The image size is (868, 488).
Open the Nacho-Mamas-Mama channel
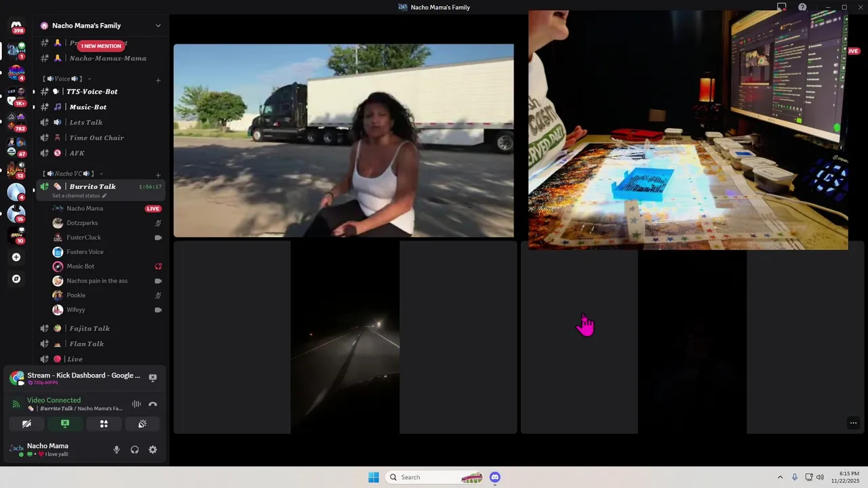point(100,58)
